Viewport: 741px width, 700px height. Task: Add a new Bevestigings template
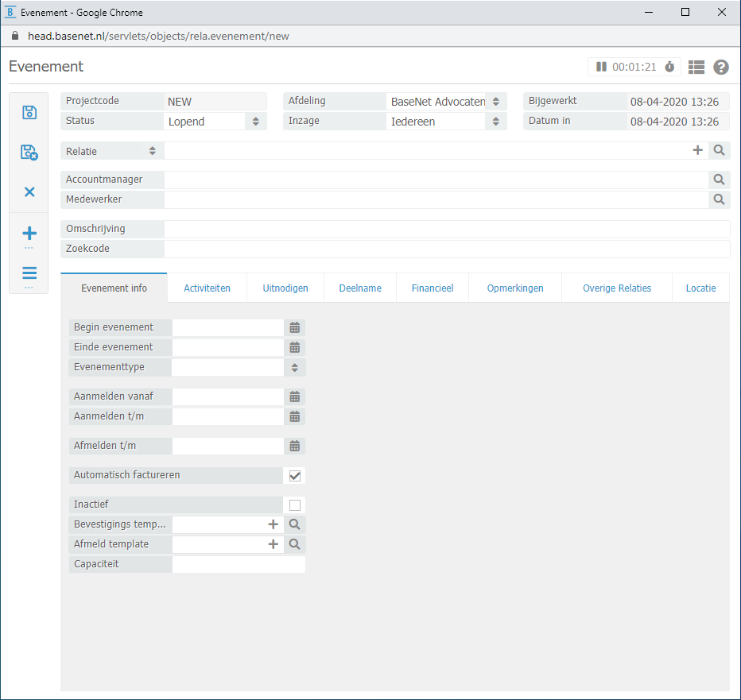click(x=274, y=524)
